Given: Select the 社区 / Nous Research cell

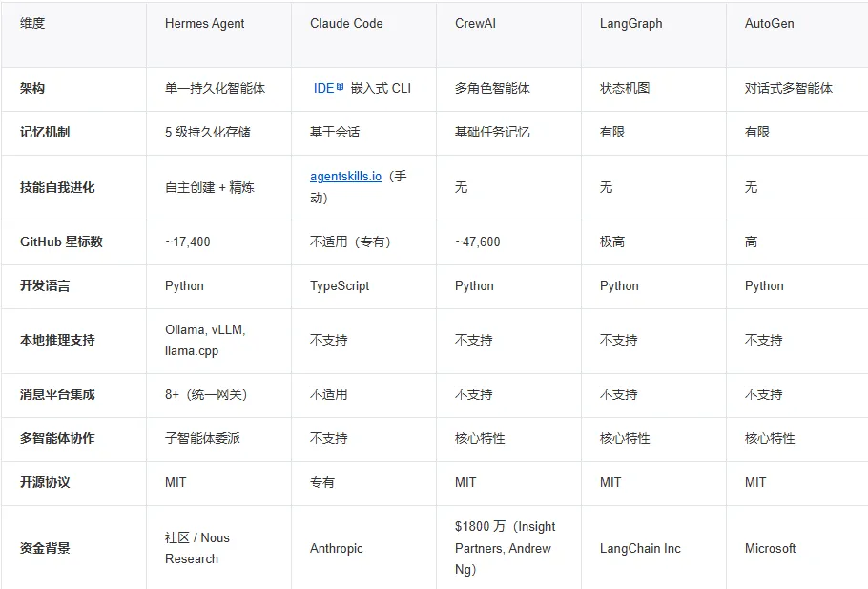Looking at the screenshot, I should pyautogui.click(x=197, y=549).
